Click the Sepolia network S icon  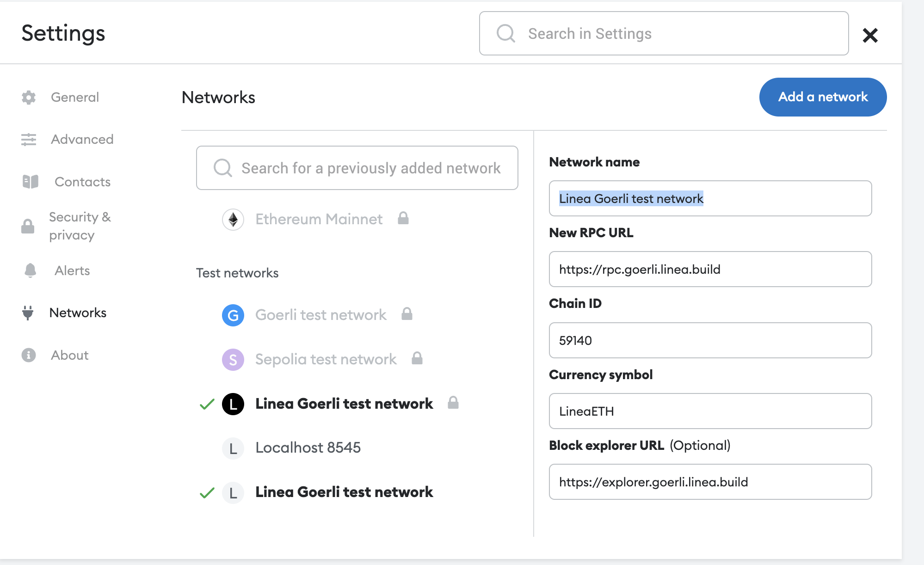(233, 359)
